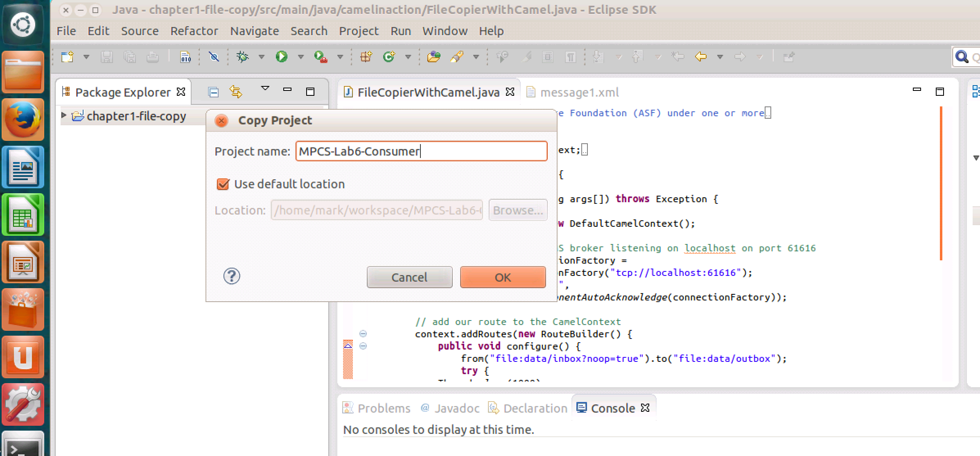Image resolution: width=980 pixels, height=456 pixels.
Task: Open Firefox from the Ubuntu dock
Action: 23,119
